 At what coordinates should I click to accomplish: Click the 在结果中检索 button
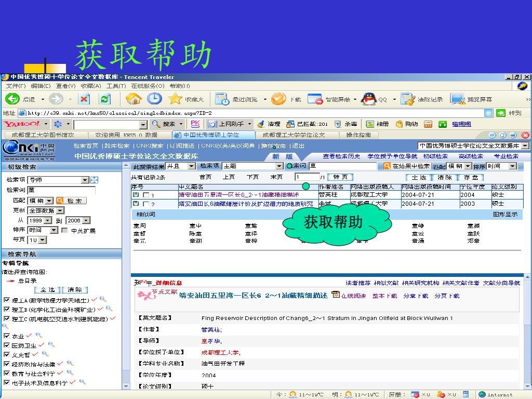pyautogui.click(x=407, y=166)
